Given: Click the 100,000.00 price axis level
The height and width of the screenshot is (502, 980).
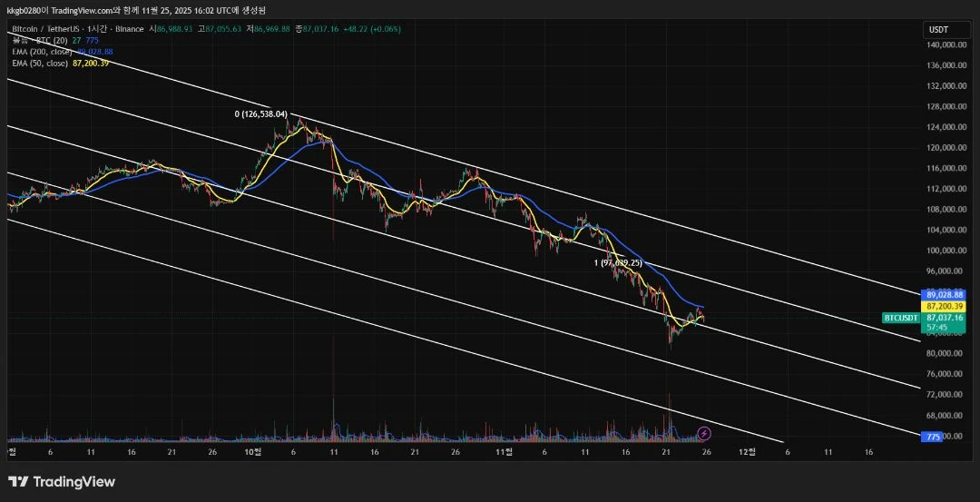Looking at the screenshot, I should pyautogui.click(x=948, y=250).
